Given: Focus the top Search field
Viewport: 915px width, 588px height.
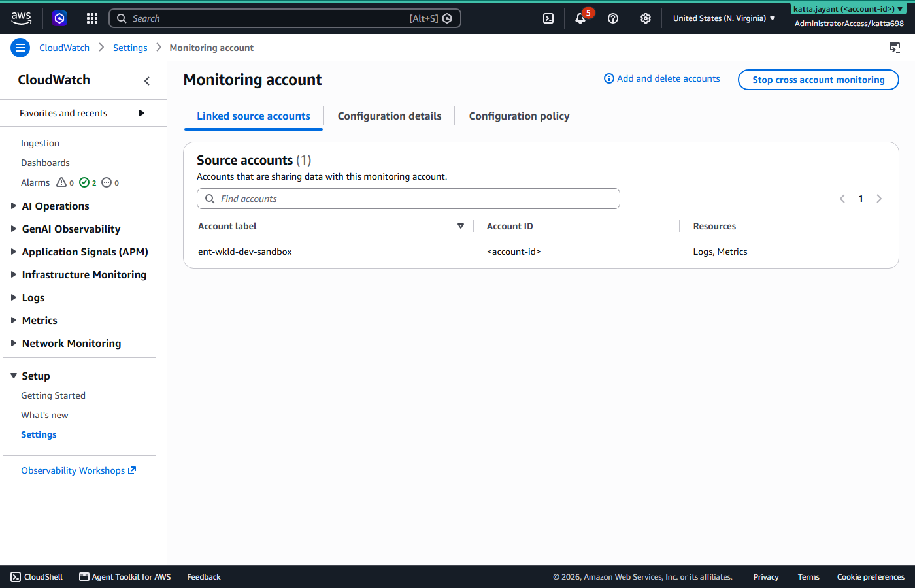Looking at the screenshot, I should pos(285,18).
